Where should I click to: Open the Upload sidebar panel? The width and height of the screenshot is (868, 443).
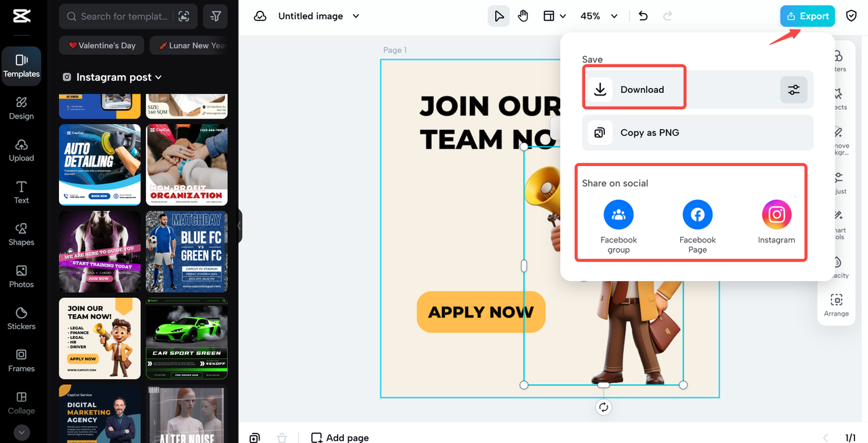[21, 150]
